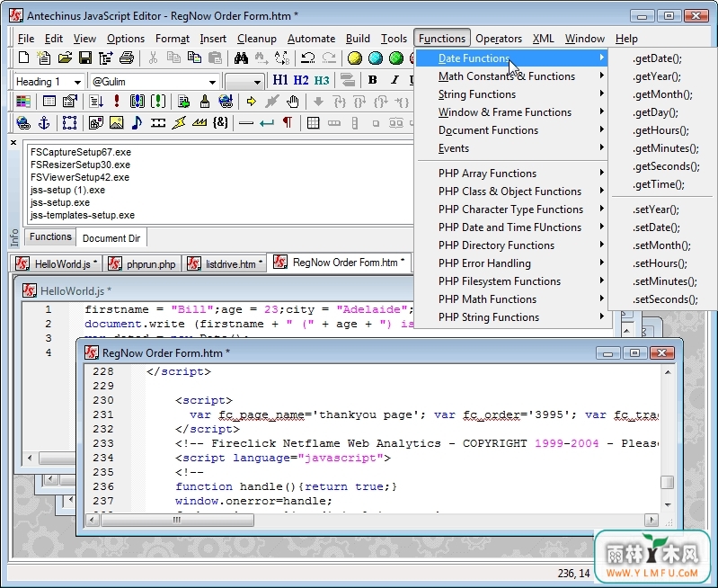
Task: Toggle bold formatting
Action: pos(373,80)
